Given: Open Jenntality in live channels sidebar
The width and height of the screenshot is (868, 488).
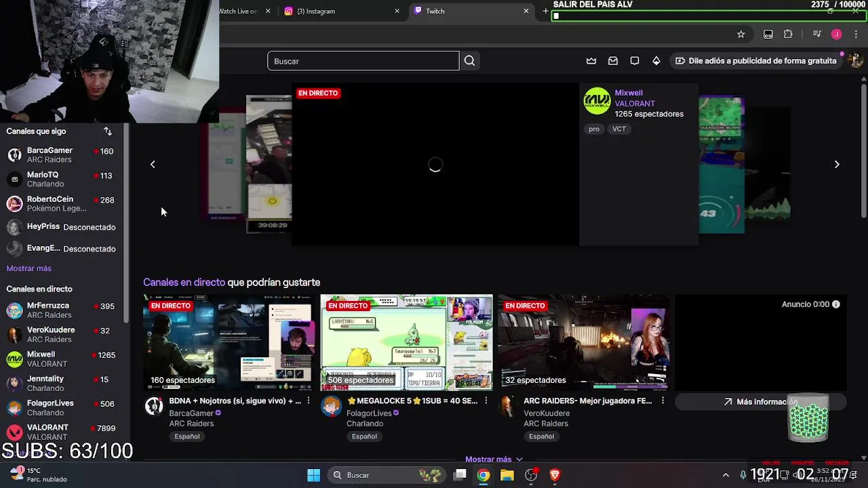Looking at the screenshot, I should point(61,384).
